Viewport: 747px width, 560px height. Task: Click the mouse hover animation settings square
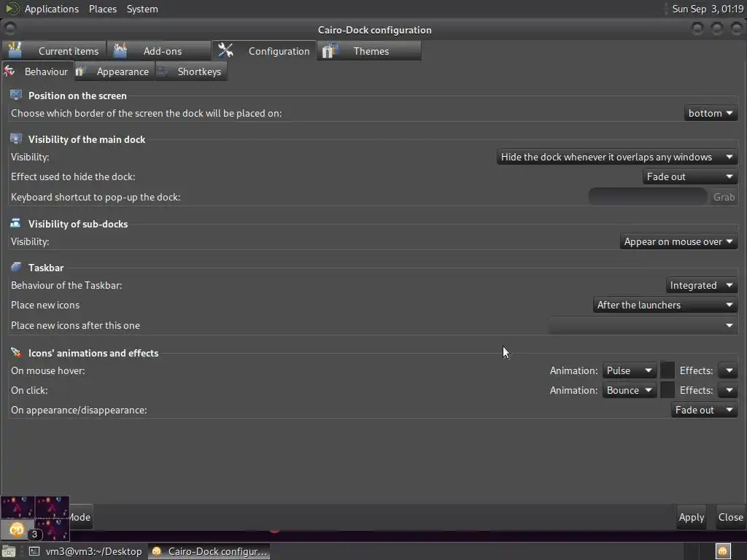(667, 370)
